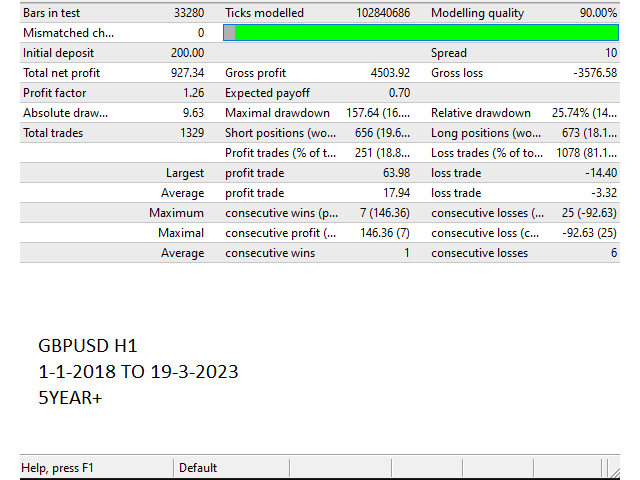Click largest loss trade value -14.40
This screenshot has width=640, height=480.
(601, 173)
